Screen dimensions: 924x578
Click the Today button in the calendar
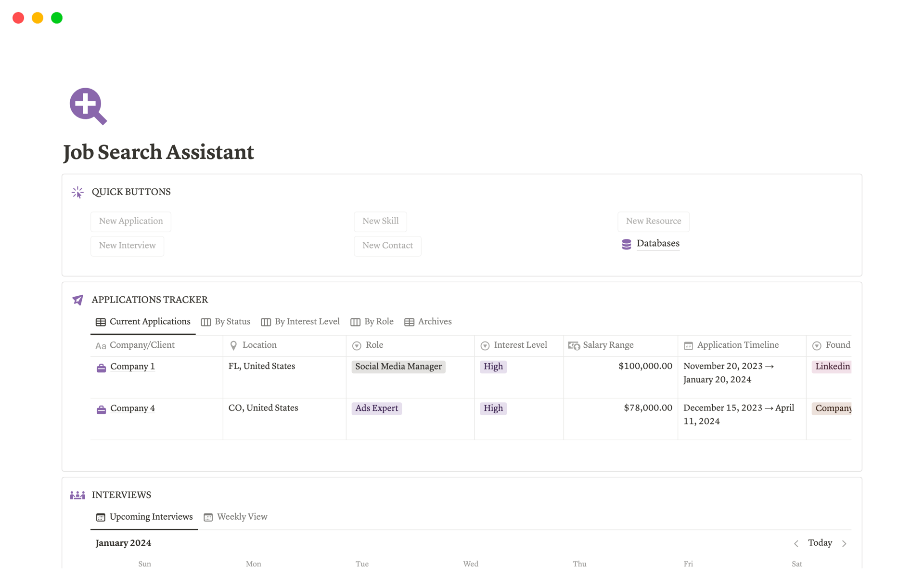coord(820,543)
